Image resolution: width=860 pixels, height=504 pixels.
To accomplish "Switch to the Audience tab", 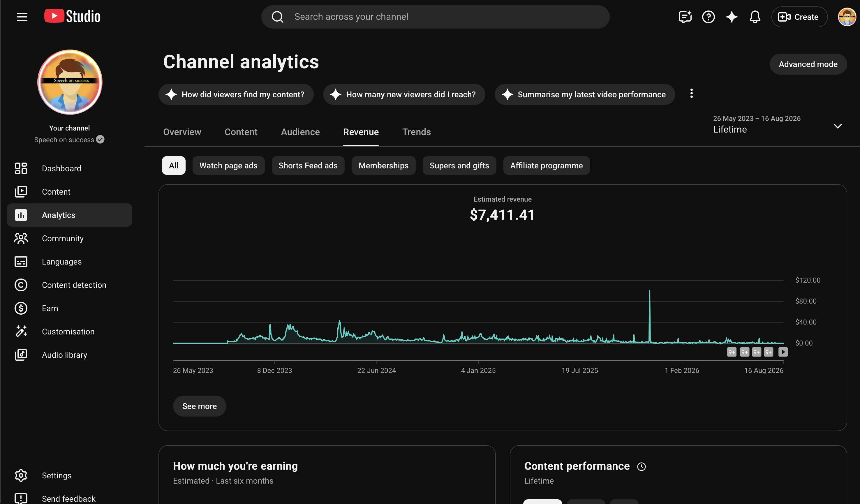I will click(x=300, y=132).
